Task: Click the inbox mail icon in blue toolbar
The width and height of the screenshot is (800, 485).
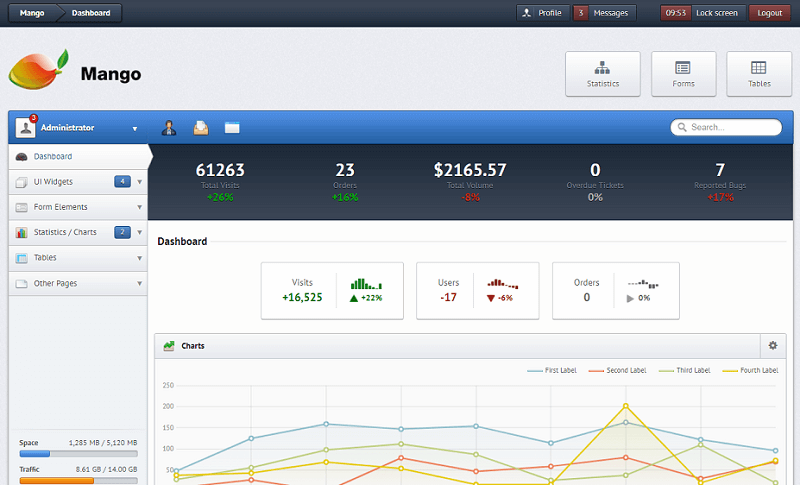Action: pos(201,127)
